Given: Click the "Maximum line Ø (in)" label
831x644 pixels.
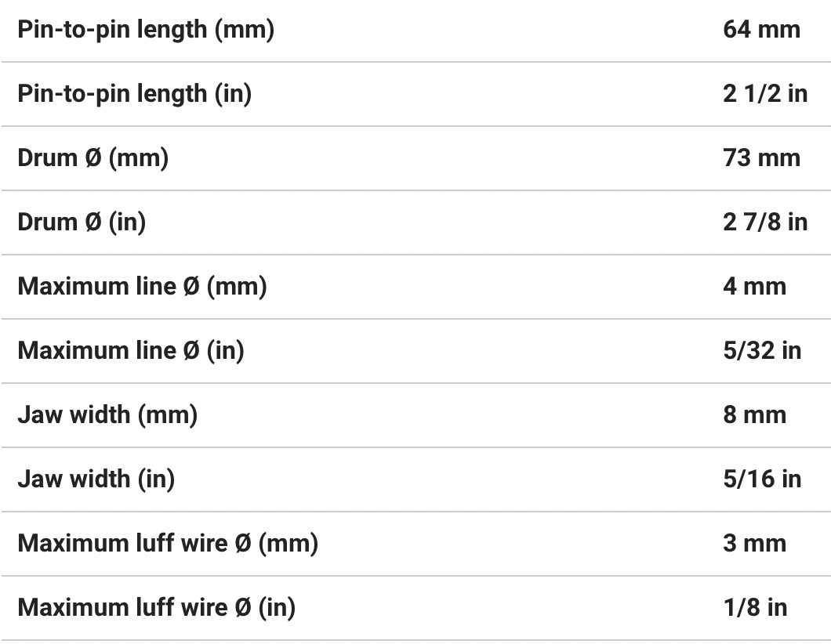Looking at the screenshot, I should click(x=131, y=351).
